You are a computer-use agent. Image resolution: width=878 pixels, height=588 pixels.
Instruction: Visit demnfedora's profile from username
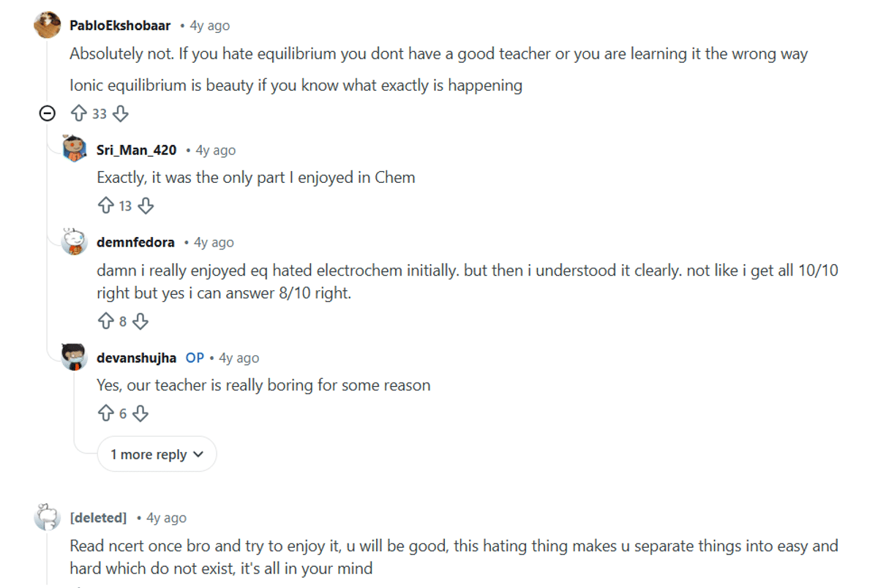[x=135, y=242]
